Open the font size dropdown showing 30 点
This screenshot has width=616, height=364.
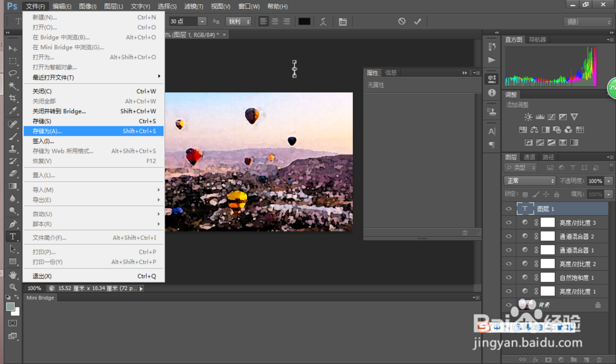pyautogui.click(x=202, y=22)
